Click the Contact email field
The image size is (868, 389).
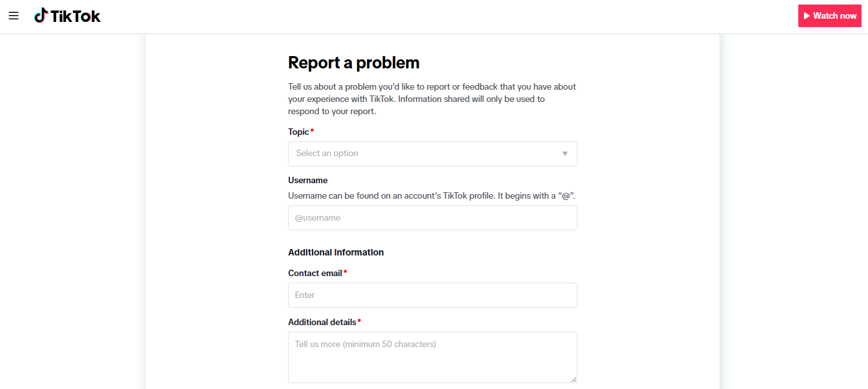(x=433, y=295)
